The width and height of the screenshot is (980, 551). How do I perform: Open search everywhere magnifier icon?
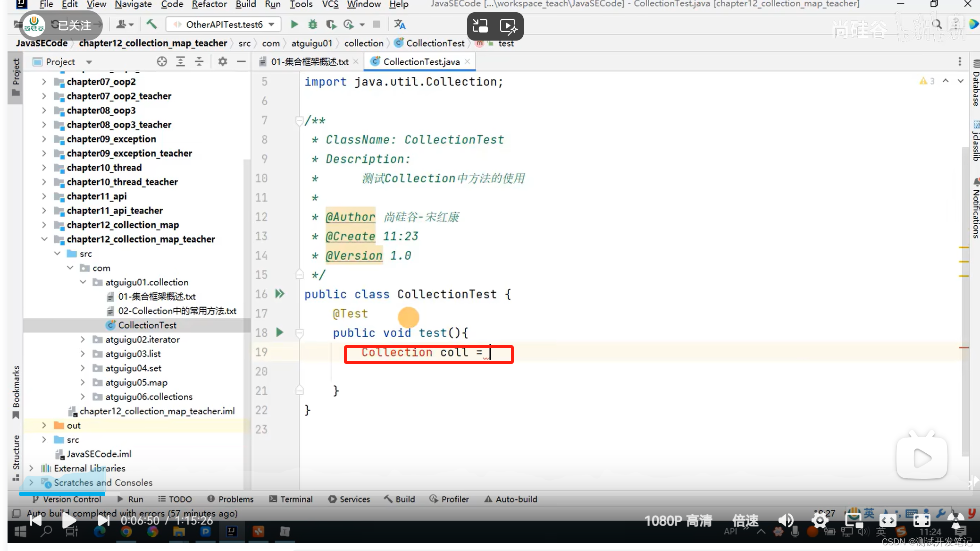(x=938, y=24)
